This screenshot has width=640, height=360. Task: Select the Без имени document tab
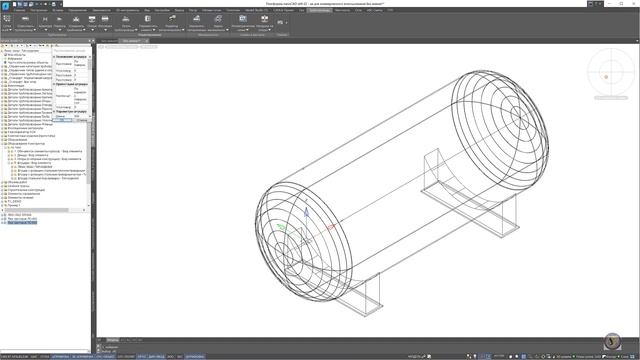pos(131,41)
